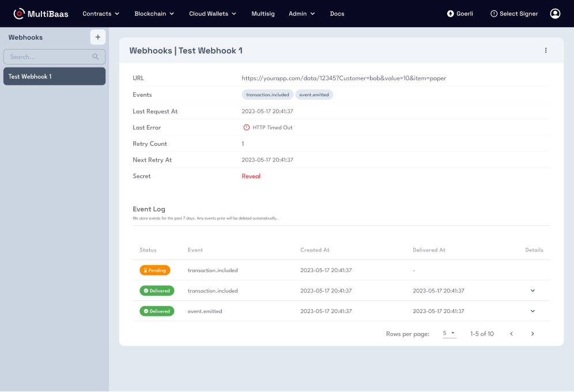Navigate to Multisig page
The width and height of the screenshot is (574, 392).
tap(263, 13)
